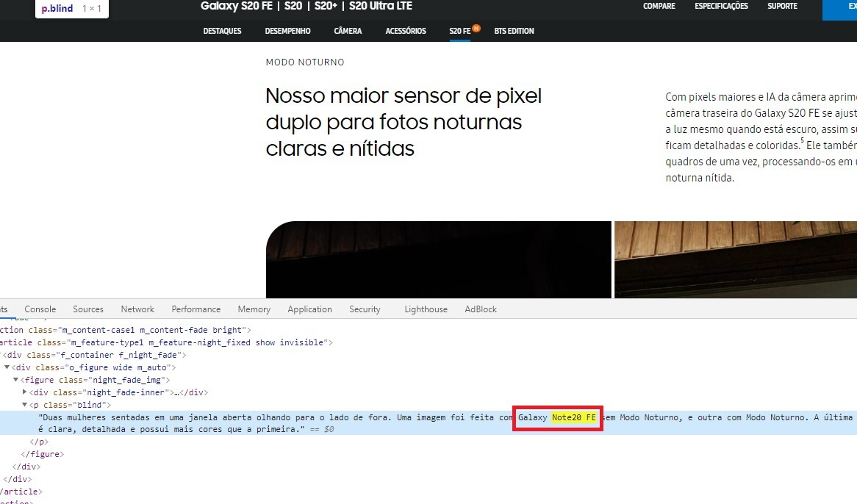Collapse the p class blind node
The height and width of the screenshot is (504, 857).
pyautogui.click(x=24, y=406)
